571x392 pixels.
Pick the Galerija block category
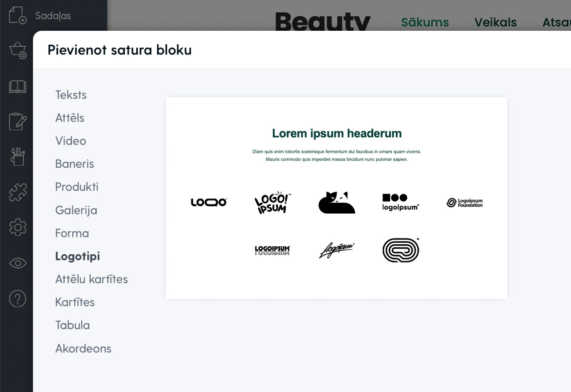click(x=76, y=210)
